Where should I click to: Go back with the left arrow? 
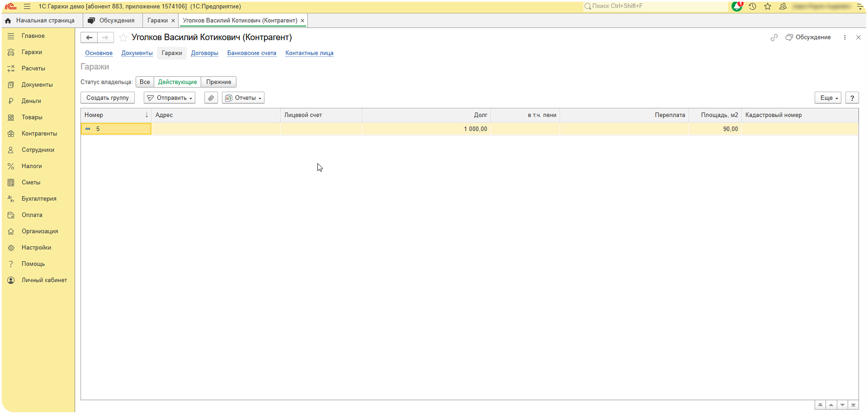pyautogui.click(x=89, y=37)
